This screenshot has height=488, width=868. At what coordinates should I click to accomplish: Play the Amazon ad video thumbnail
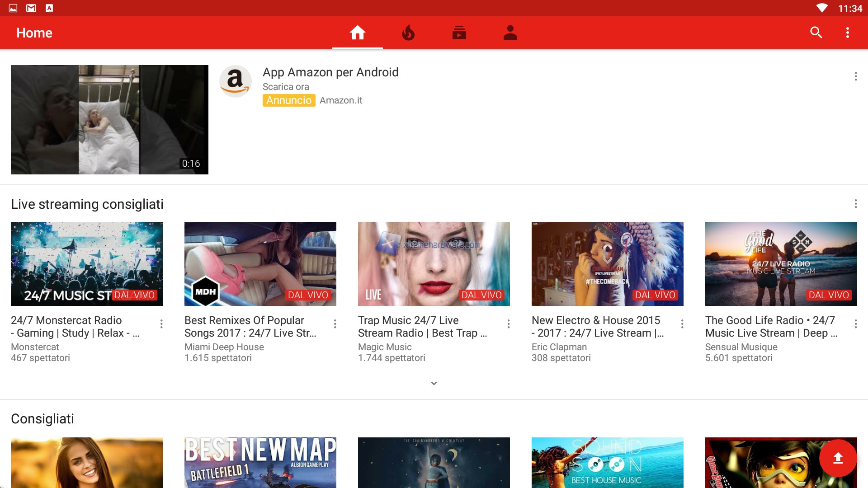coord(109,120)
